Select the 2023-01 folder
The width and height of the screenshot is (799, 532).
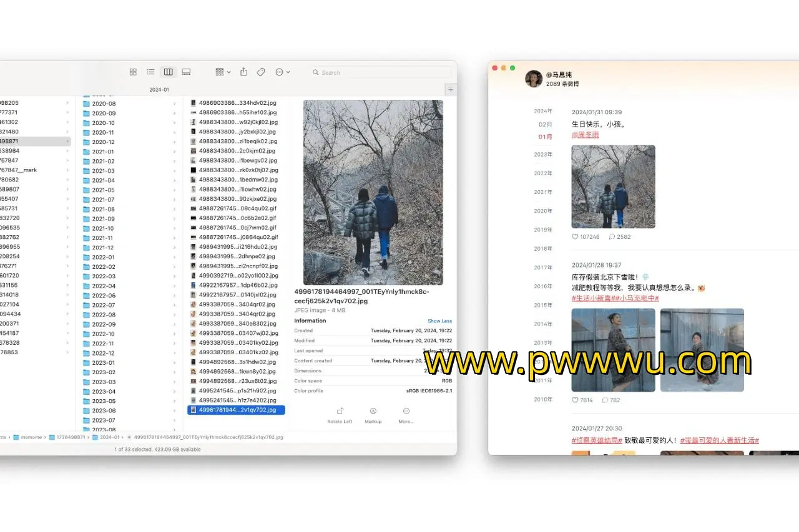[x=104, y=362]
